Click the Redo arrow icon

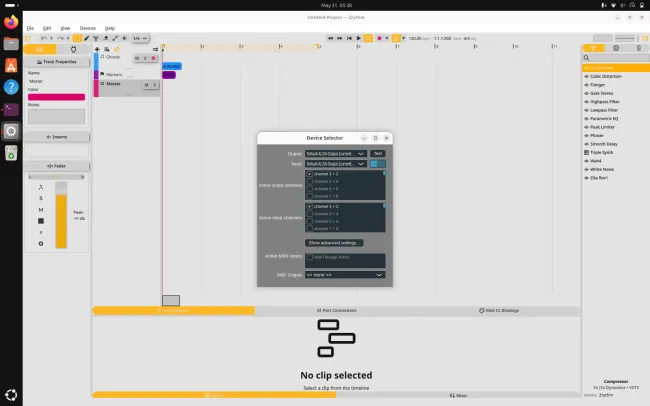pyautogui.click(x=61, y=38)
